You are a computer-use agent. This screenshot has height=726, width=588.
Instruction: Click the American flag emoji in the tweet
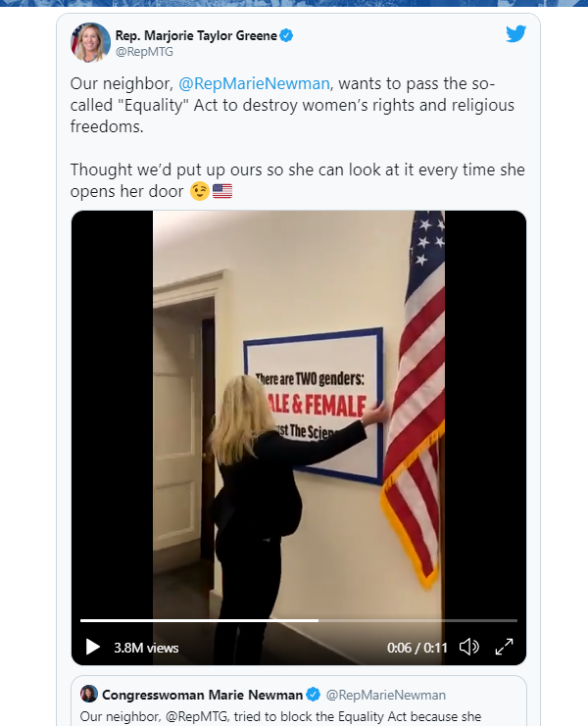point(222,191)
